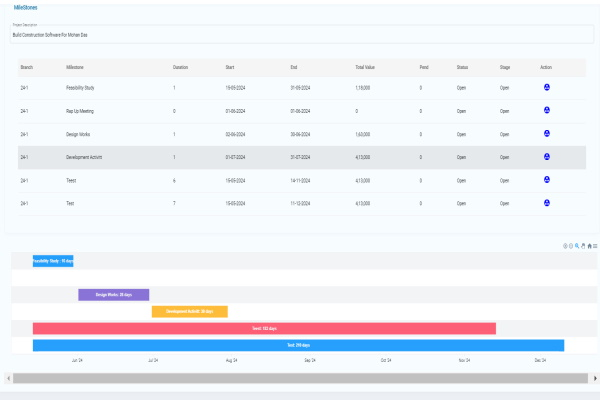Select the Feasibility Study blue timeline bar

tap(53, 261)
